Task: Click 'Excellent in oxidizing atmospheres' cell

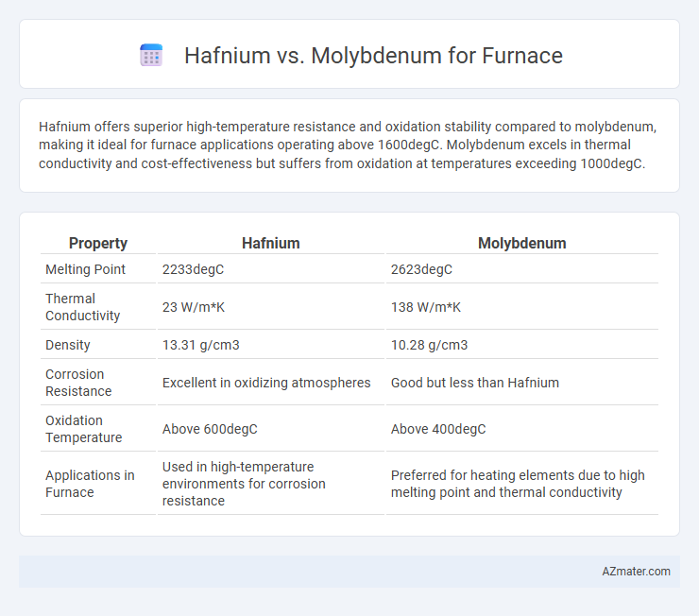Action: 266,383
